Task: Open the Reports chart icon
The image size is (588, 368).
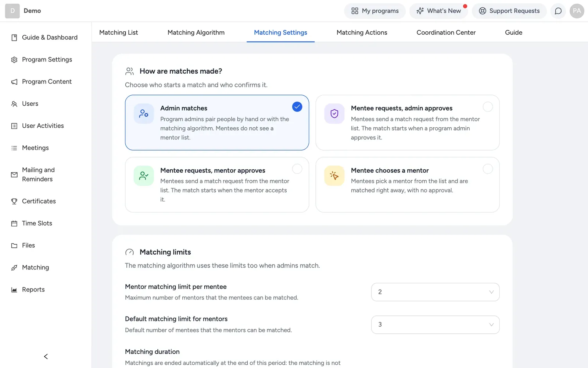Action: (x=14, y=290)
